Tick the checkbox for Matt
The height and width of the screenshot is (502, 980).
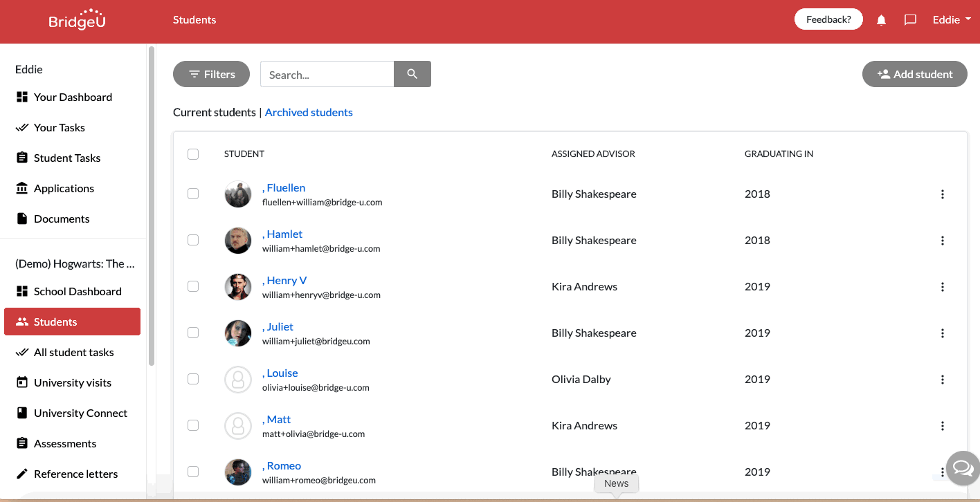pos(193,425)
